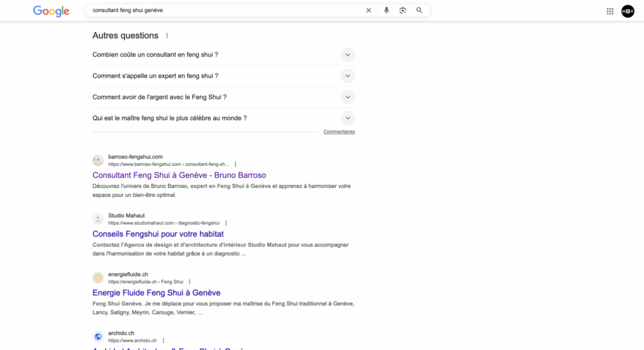Screen dimensions: 644x350
Task: Open 'Energie Fluide Feng Shui à Genève' result
Action: (157, 293)
